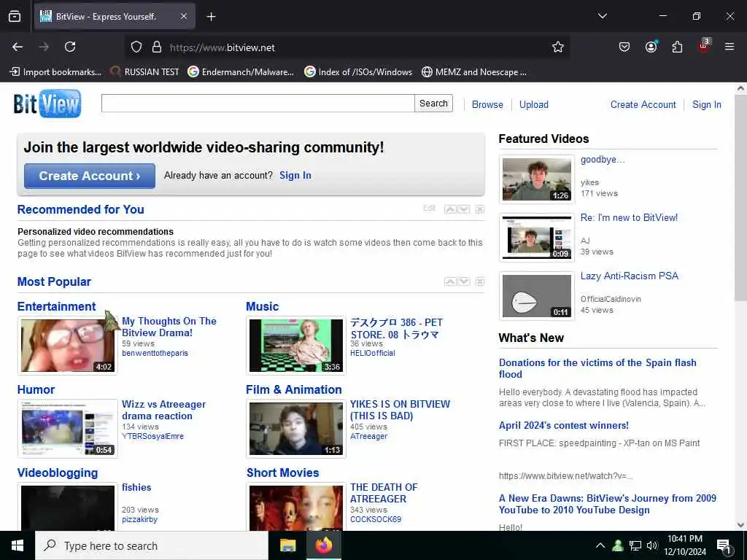Screen dimensions: 747x560
Task: Open Firefox View icon at tab bar start
Action: click(15, 17)
